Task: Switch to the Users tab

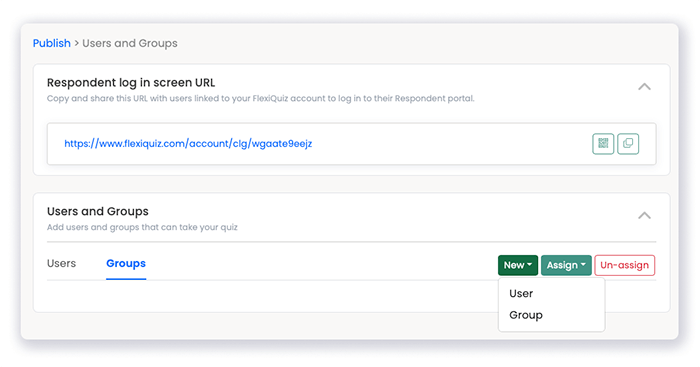Action: tap(61, 263)
